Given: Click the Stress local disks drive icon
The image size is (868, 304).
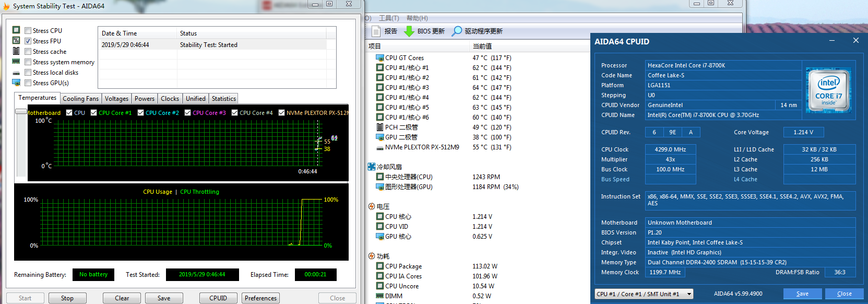Looking at the screenshot, I should [16, 73].
